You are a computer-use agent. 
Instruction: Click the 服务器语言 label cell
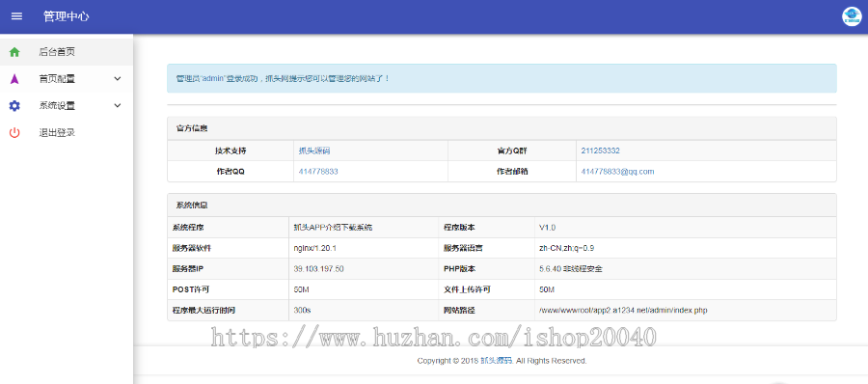486,248
